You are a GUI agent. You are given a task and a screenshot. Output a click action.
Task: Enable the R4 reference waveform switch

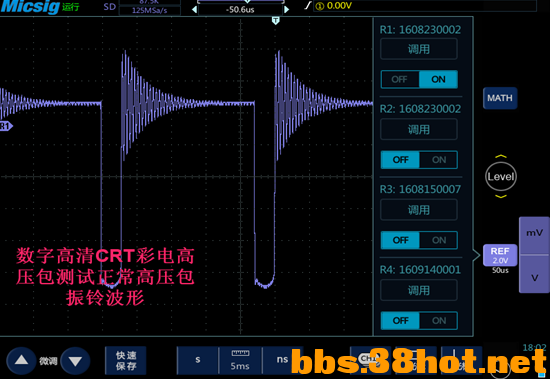(x=438, y=321)
